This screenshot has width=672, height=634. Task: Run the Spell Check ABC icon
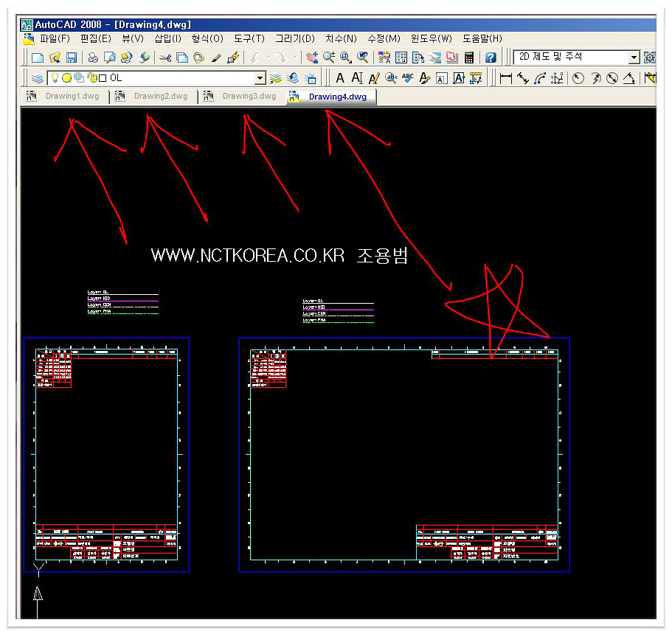click(408, 78)
